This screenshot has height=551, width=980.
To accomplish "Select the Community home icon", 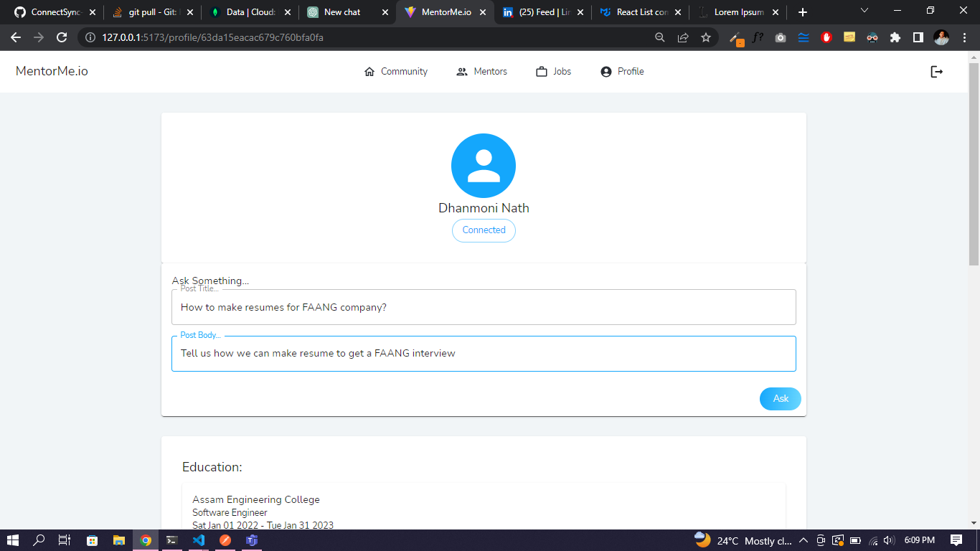I will (369, 71).
